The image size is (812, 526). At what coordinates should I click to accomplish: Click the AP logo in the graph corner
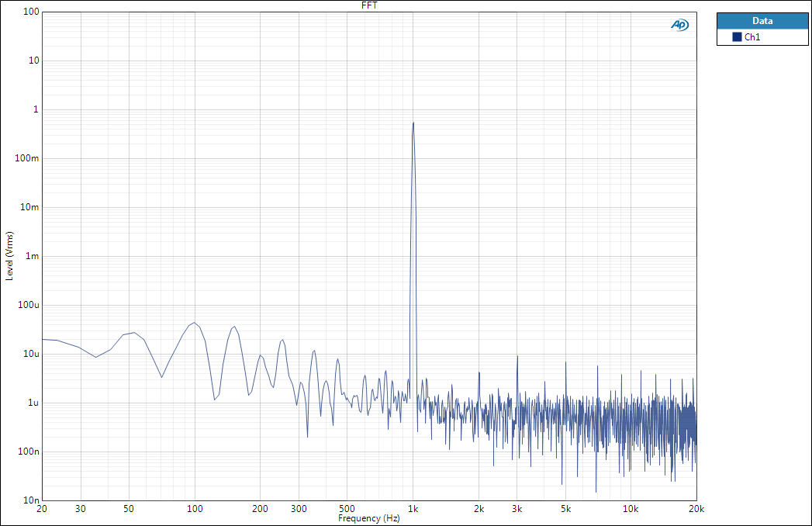[x=679, y=25]
